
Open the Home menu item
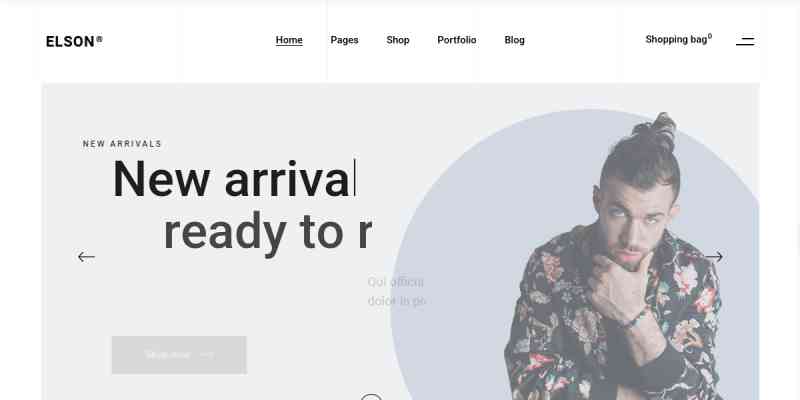point(289,40)
